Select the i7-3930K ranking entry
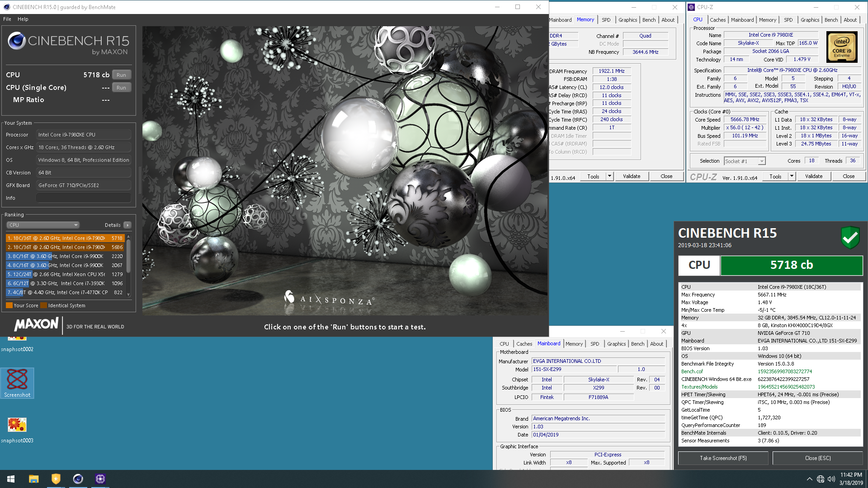The width and height of the screenshot is (868, 488). click(x=65, y=283)
